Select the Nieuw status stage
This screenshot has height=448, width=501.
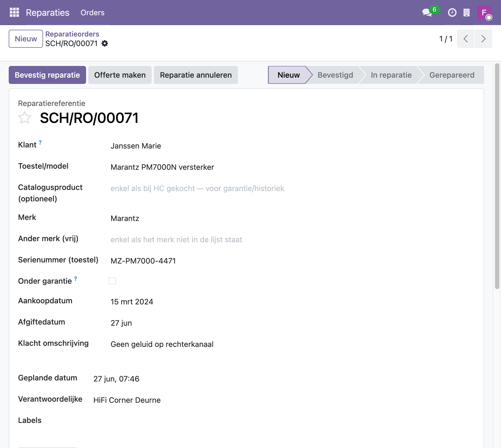point(288,75)
